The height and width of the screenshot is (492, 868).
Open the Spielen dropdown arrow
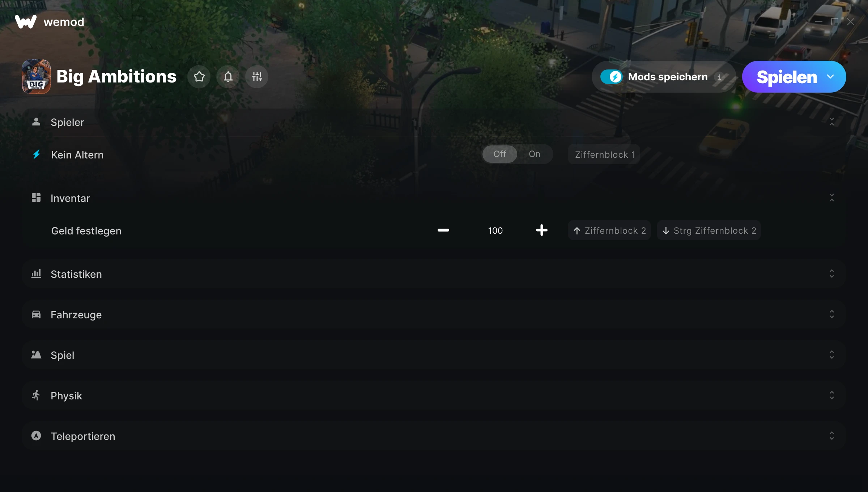click(x=830, y=77)
